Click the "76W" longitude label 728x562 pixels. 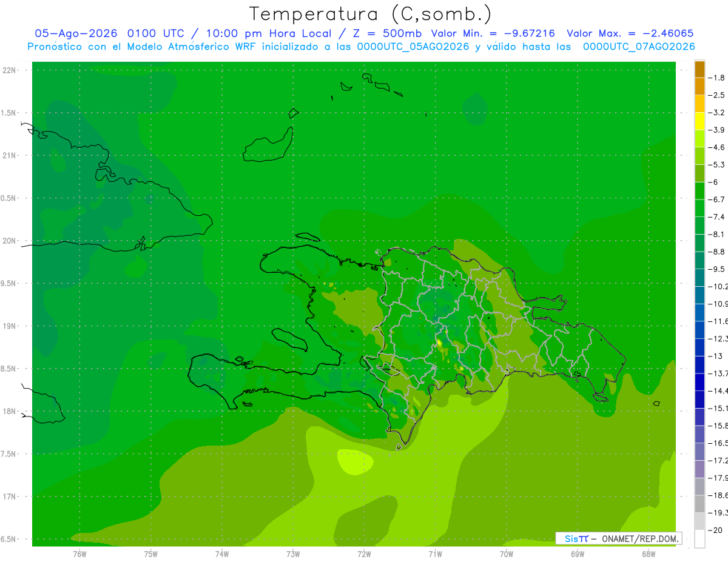coord(79,554)
